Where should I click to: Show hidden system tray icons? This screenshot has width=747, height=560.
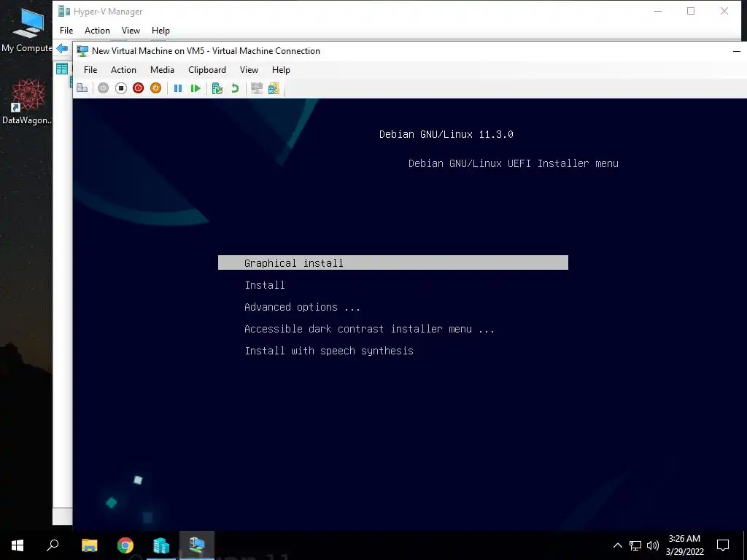coord(617,545)
